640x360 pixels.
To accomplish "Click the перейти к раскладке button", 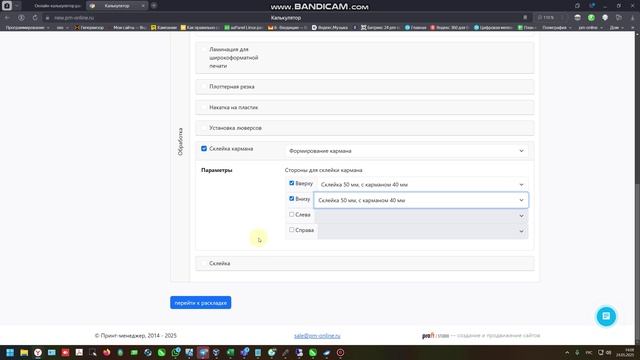I will 201,303.
